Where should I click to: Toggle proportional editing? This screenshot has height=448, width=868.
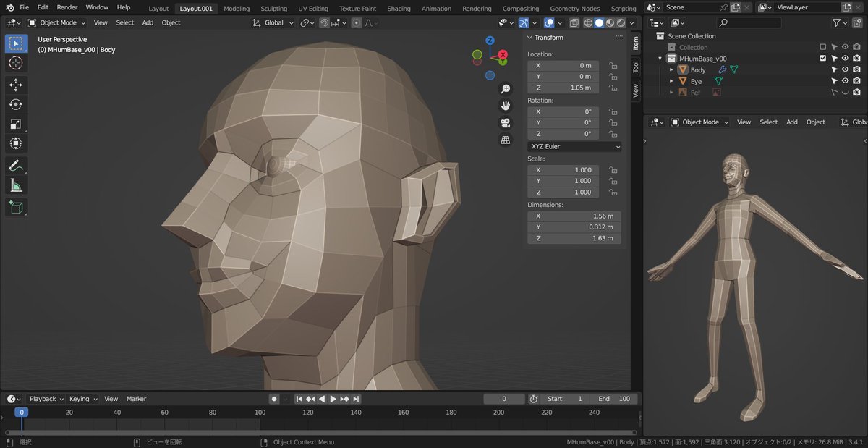(357, 22)
